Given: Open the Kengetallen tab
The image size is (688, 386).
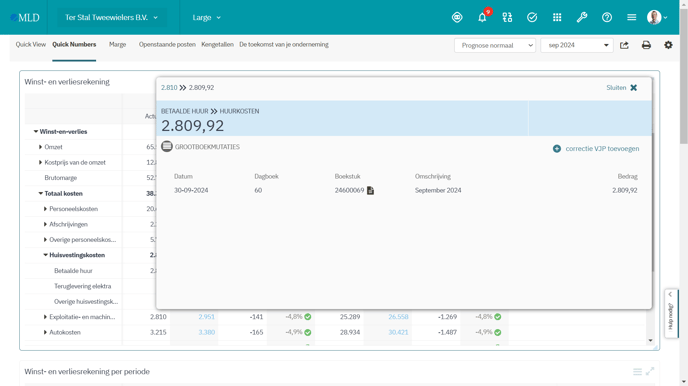Looking at the screenshot, I should click(217, 44).
